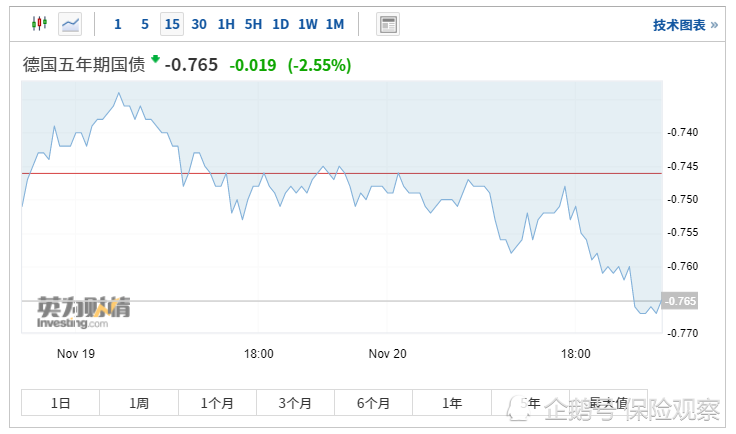The image size is (736, 434).
Task: Show the 3个月 time range
Action: coord(295,403)
